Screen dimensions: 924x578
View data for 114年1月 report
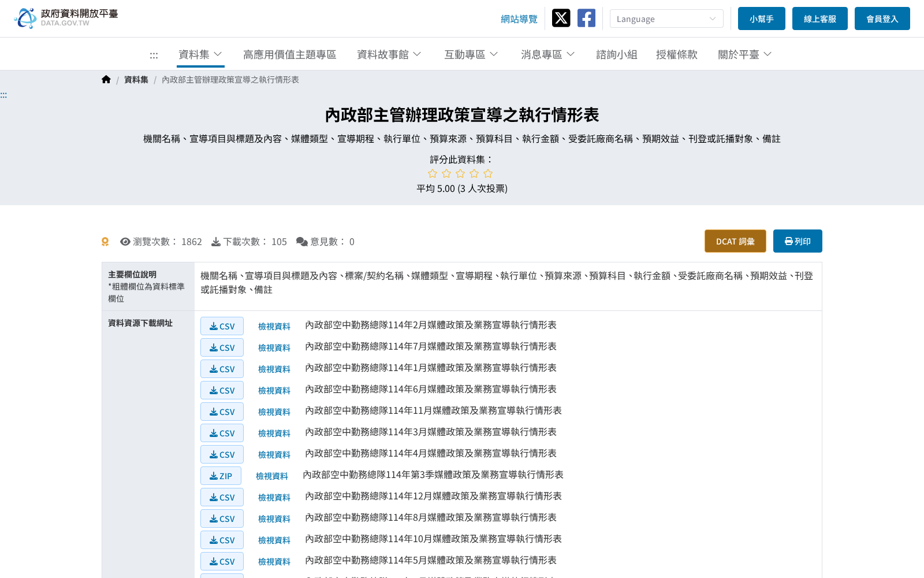pyautogui.click(x=274, y=369)
